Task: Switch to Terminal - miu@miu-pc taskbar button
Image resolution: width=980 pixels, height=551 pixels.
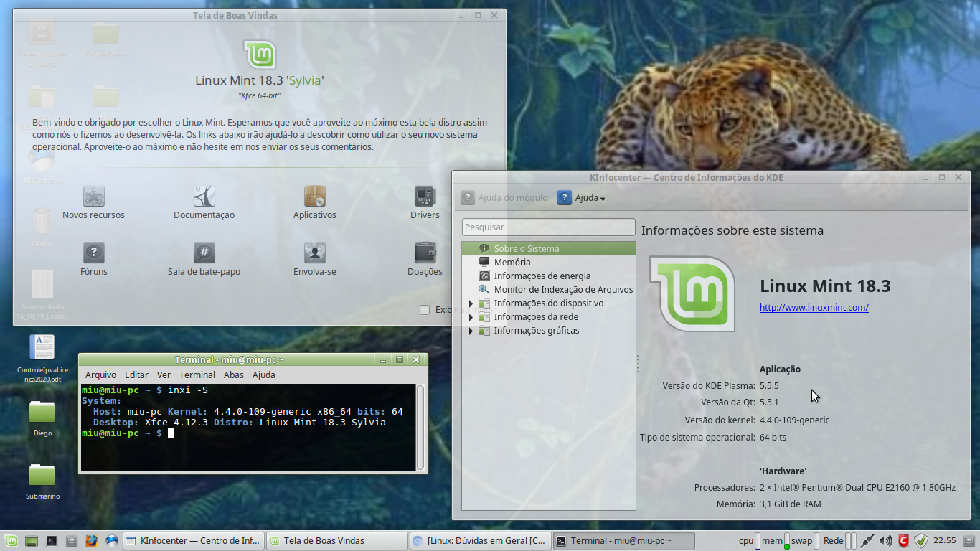Action: (623, 541)
